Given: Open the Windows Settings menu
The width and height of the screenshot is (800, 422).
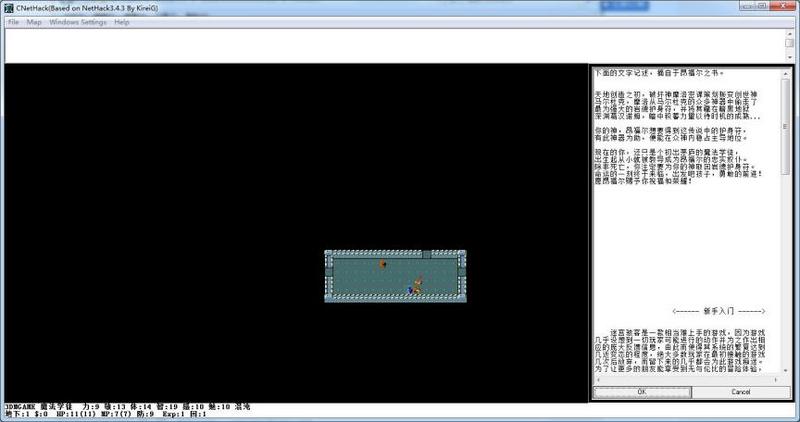Looking at the screenshot, I should [x=78, y=22].
